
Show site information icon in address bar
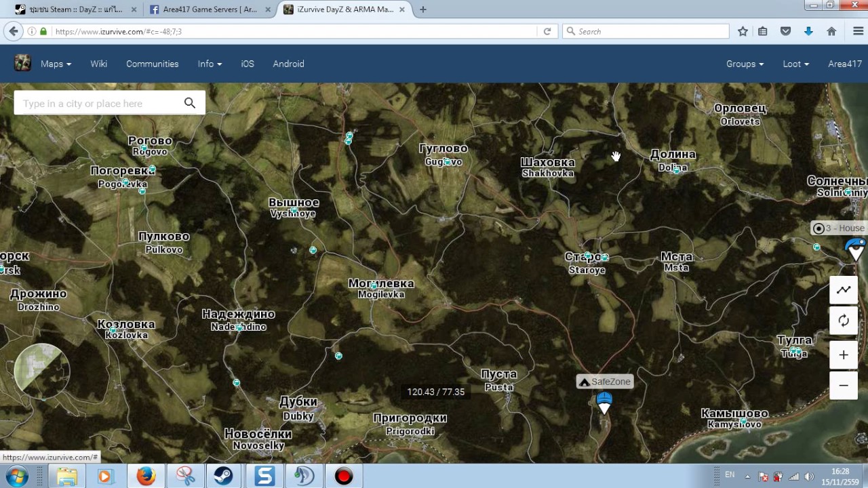pos(32,31)
